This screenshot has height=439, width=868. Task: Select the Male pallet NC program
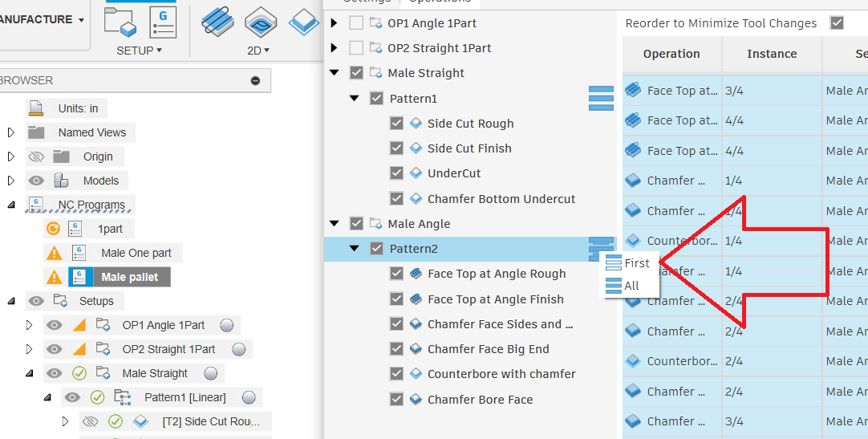tap(129, 277)
